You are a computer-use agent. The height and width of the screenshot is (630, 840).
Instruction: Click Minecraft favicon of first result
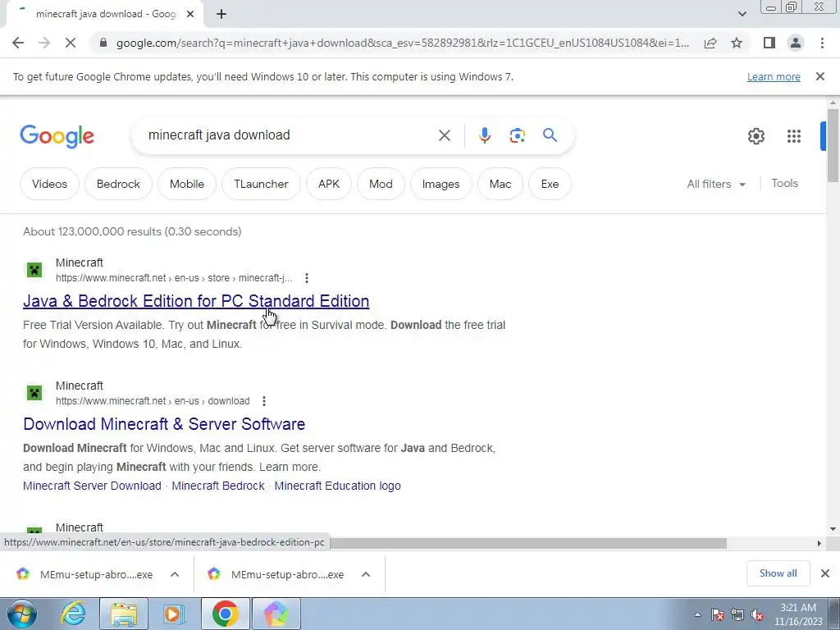point(34,269)
